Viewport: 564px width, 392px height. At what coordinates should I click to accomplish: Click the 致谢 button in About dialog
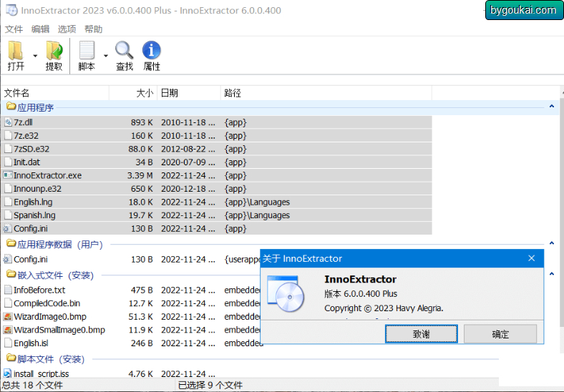click(421, 334)
